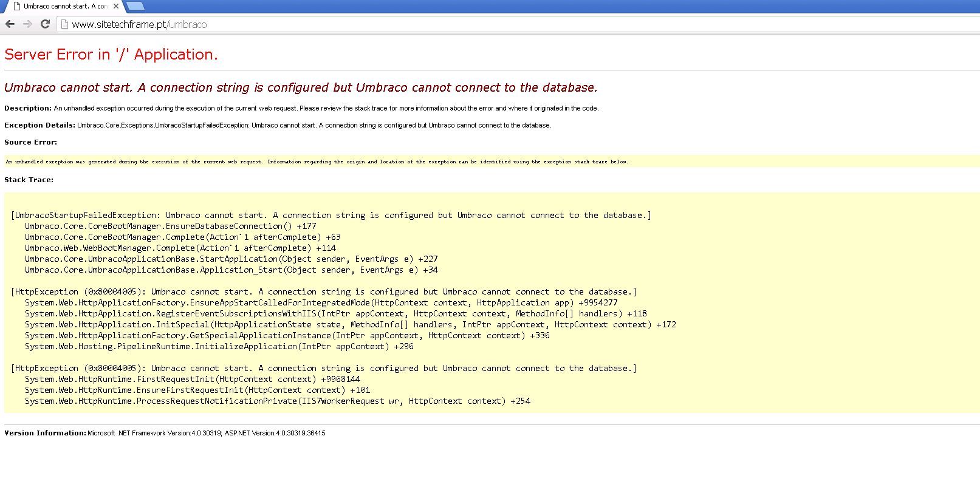Click the 'RegisterEventSubscriptionsWithIIS' +118 line
This screenshot has height=487, width=980.
coord(336,314)
